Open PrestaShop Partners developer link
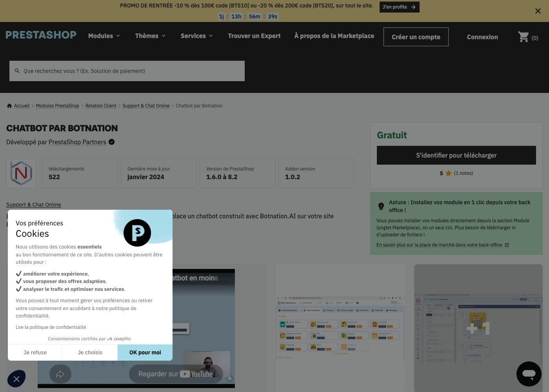The height and width of the screenshot is (392, 549). point(77,142)
